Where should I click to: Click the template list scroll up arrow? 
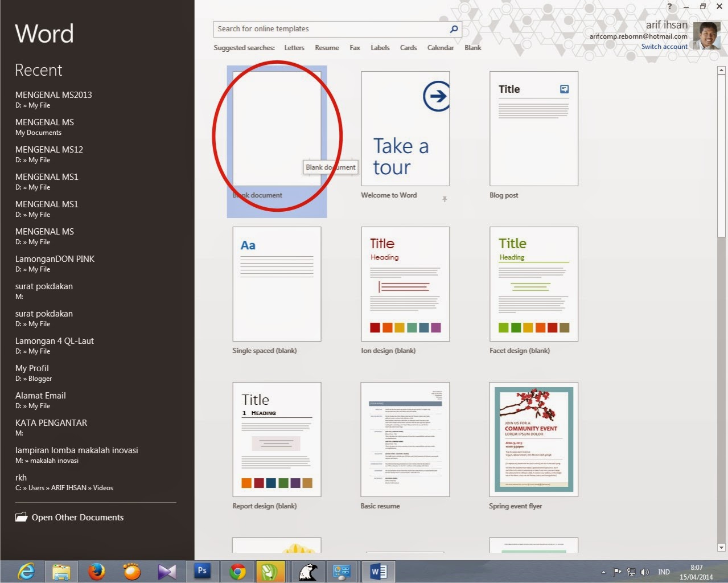click(722, 70)
